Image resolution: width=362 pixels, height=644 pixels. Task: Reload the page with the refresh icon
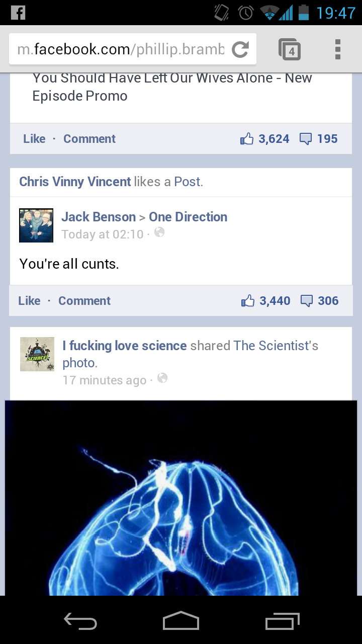pos(240,49)
